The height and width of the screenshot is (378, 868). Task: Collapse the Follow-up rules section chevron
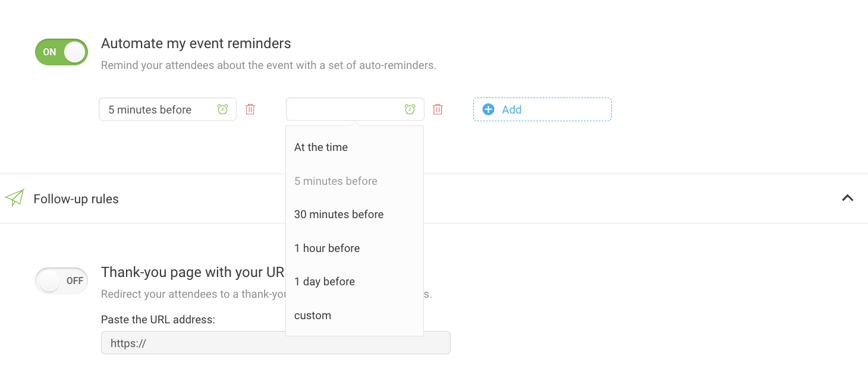tap(848, 198)
